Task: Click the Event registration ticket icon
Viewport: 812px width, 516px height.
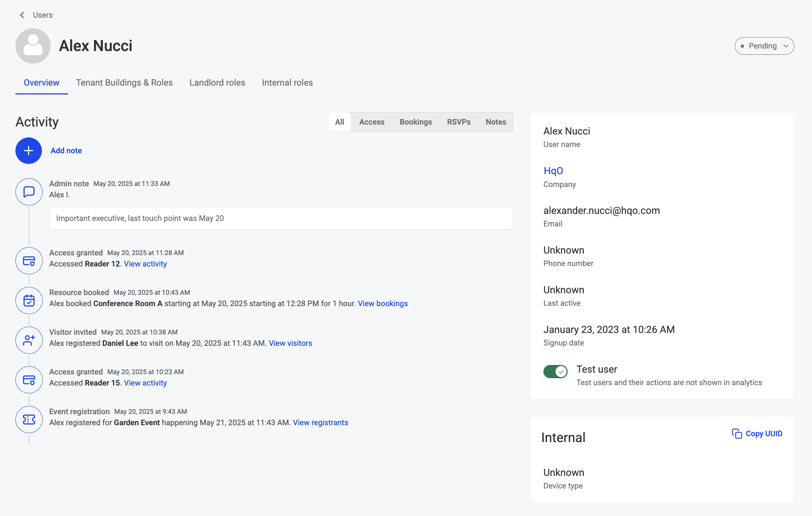Action: point(29,420)
